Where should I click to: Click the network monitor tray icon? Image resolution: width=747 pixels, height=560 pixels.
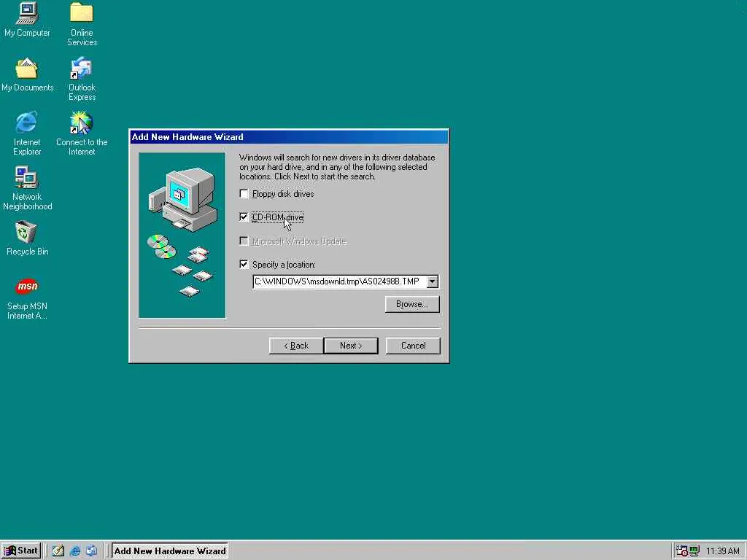pyautogui.click(x=694, y=551)
